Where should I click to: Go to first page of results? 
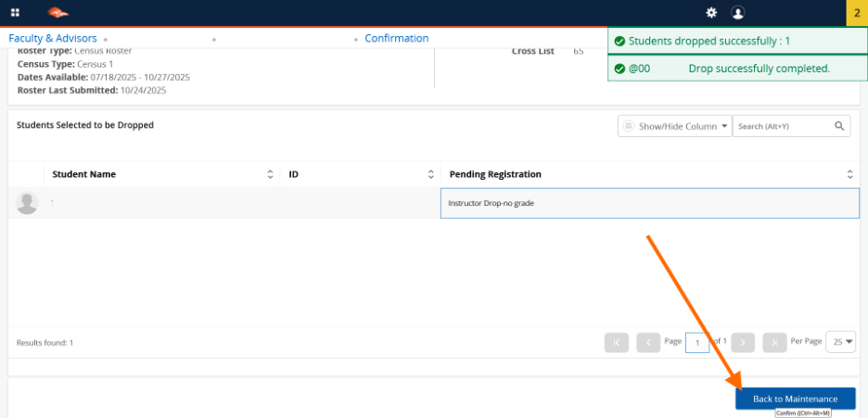pyautogui.click(x=616, y=342)
